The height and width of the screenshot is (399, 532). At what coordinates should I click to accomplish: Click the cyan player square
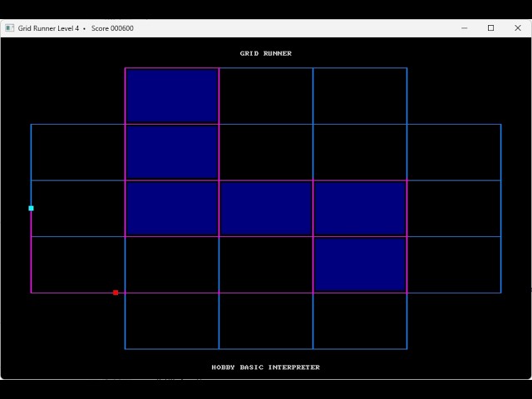(31, 209)
